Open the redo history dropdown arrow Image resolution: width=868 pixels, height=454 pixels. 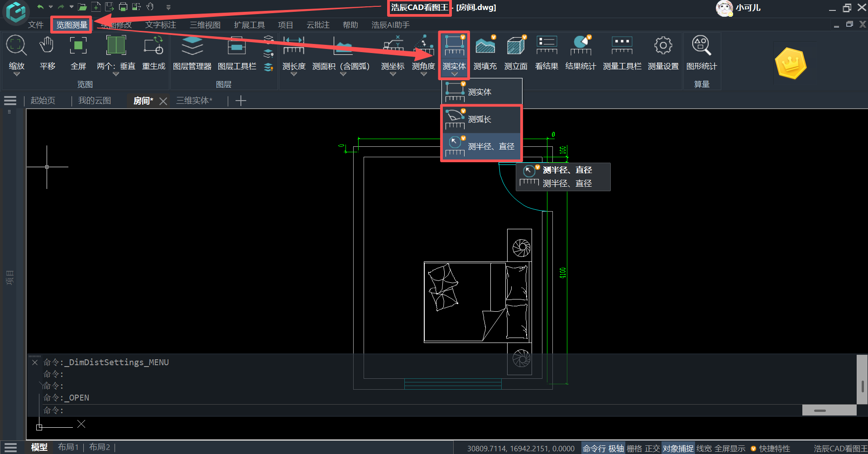pyautogui.click(x=71, y=7)
